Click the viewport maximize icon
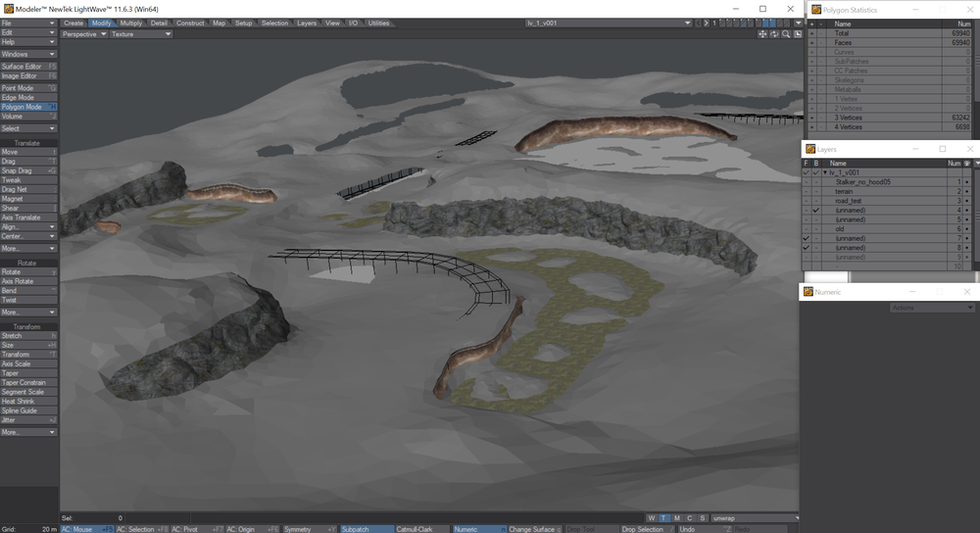Screen dimensions: 980x533 point(797,34)
